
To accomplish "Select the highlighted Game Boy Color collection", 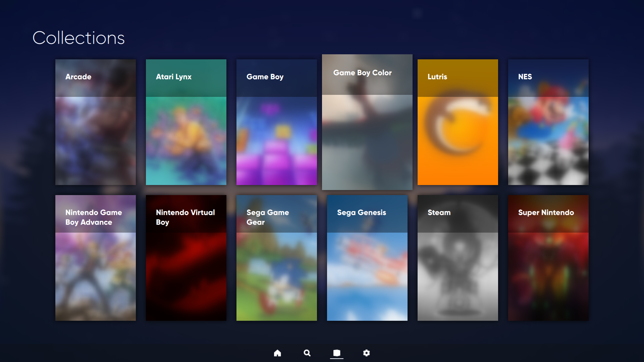I will click(367, 122).
